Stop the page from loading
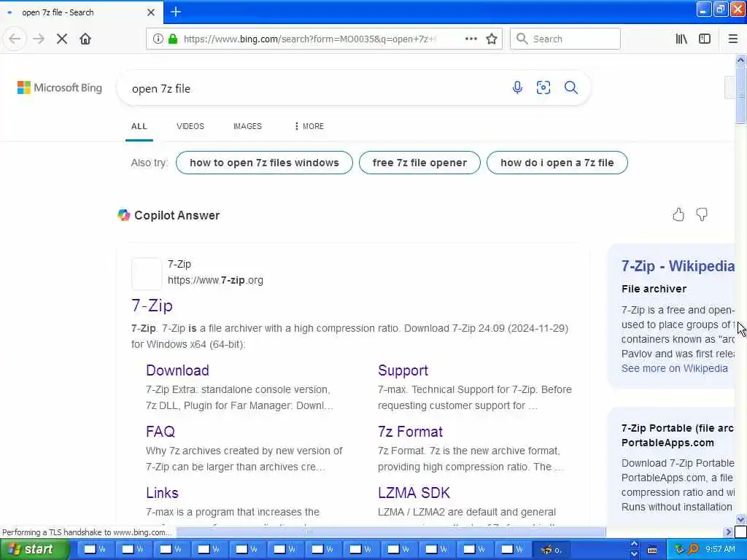The height and width of the screenshot is (560, 747). (62, 39)
